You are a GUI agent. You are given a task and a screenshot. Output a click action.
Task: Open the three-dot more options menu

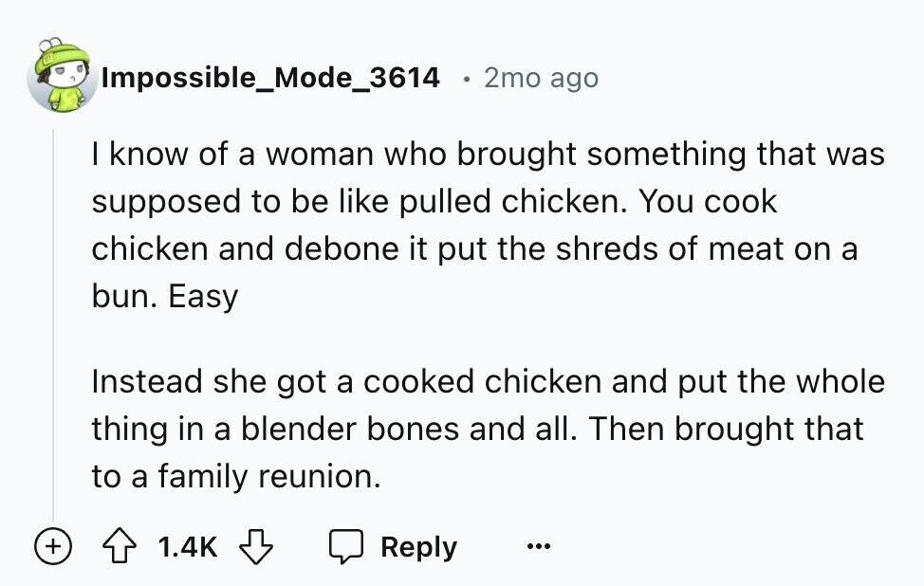point(539,547)
